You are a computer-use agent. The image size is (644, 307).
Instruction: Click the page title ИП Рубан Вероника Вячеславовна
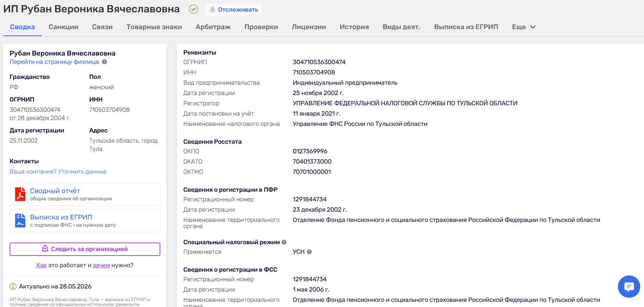pyautogui.click(x=91, y=9)
